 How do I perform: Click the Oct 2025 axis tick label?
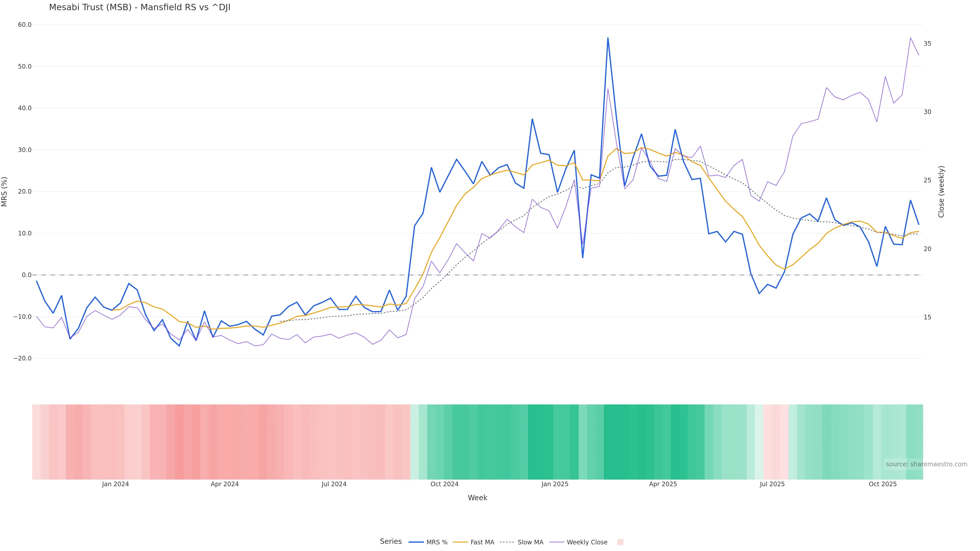tap(883, 484)
